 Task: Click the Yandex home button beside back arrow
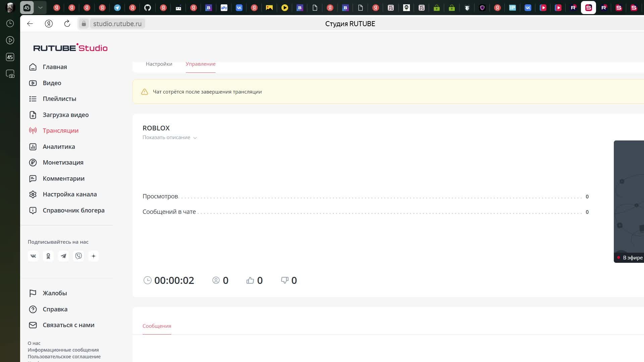pyautogui.click(x=49, y=23)
